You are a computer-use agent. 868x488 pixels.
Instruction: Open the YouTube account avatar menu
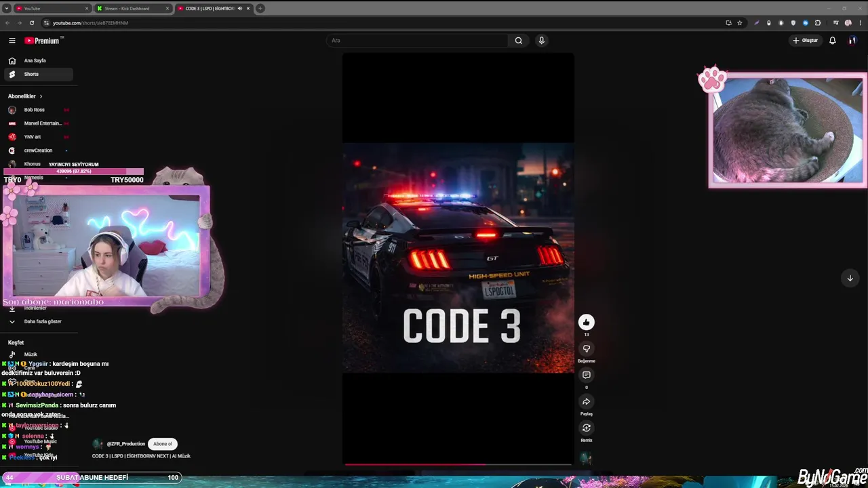coord(852,41)
